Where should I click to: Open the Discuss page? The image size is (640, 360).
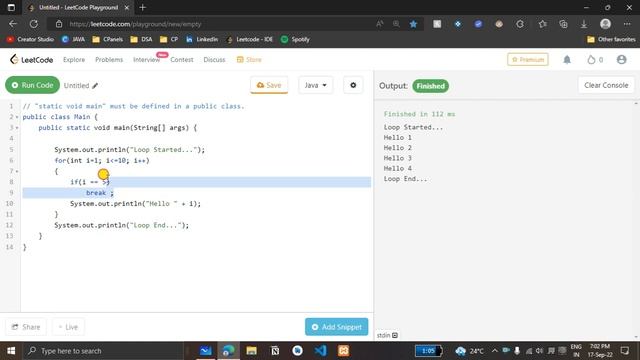[x=214, y=60]
